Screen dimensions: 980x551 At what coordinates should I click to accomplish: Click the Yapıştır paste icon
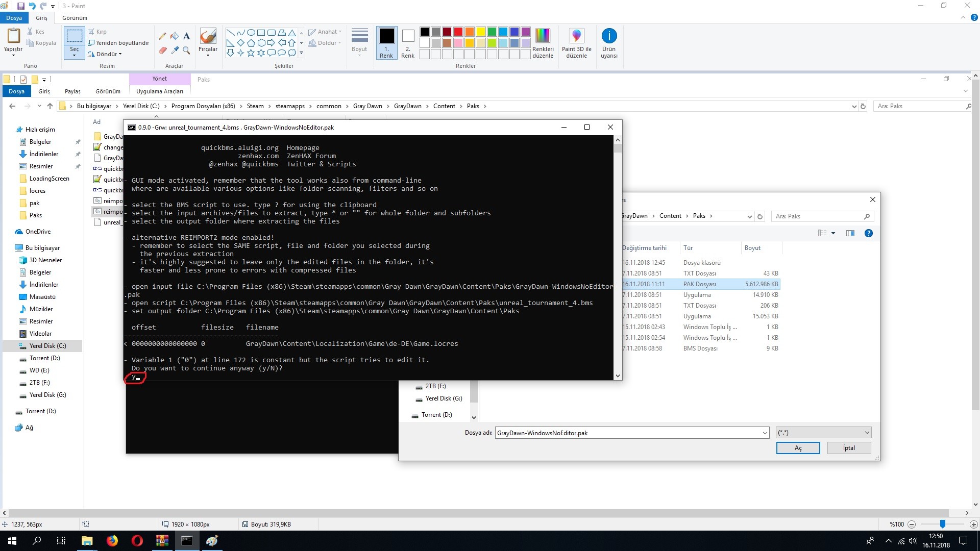pyautogui.click(x=13, y=36)
